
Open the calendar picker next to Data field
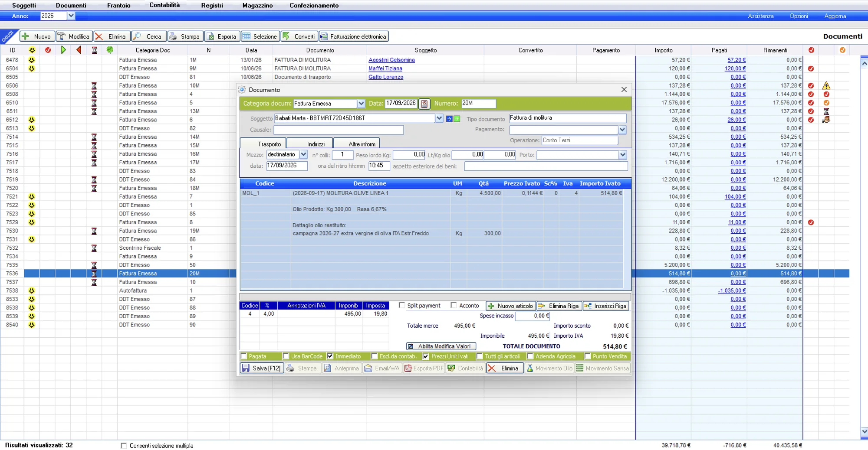coord(424,104)
